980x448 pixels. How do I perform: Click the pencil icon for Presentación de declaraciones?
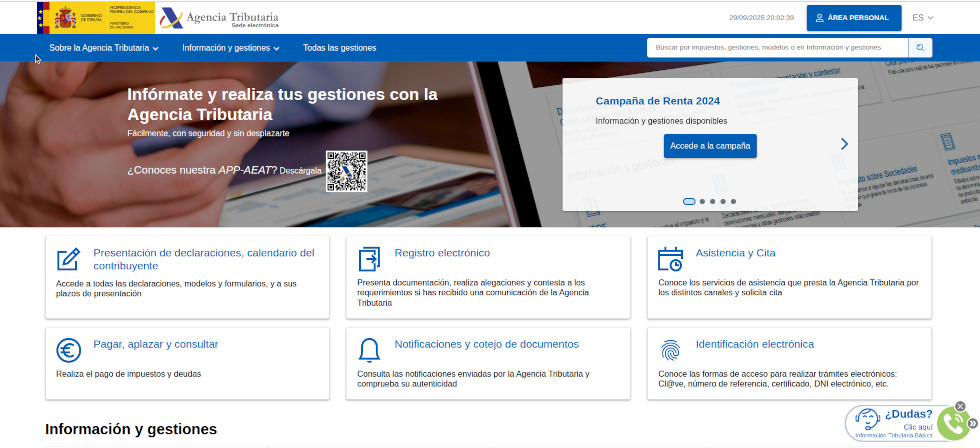(x=68, y=259)
